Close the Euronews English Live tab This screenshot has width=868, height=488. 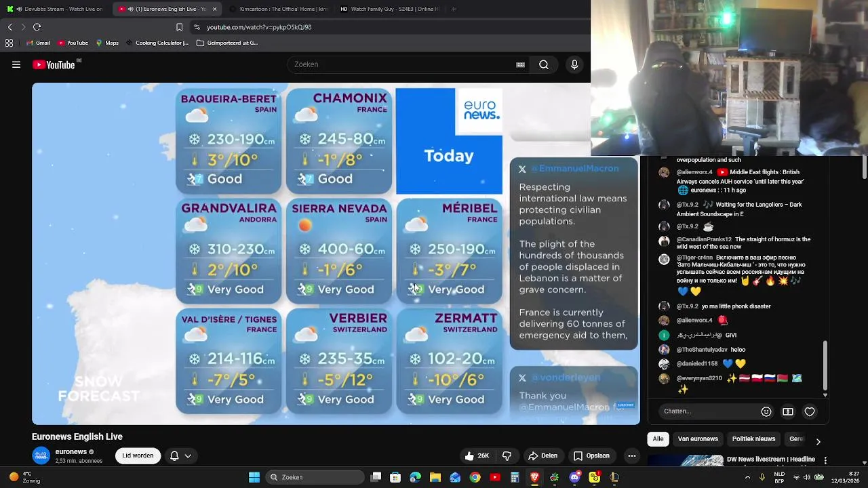[214, 9]
